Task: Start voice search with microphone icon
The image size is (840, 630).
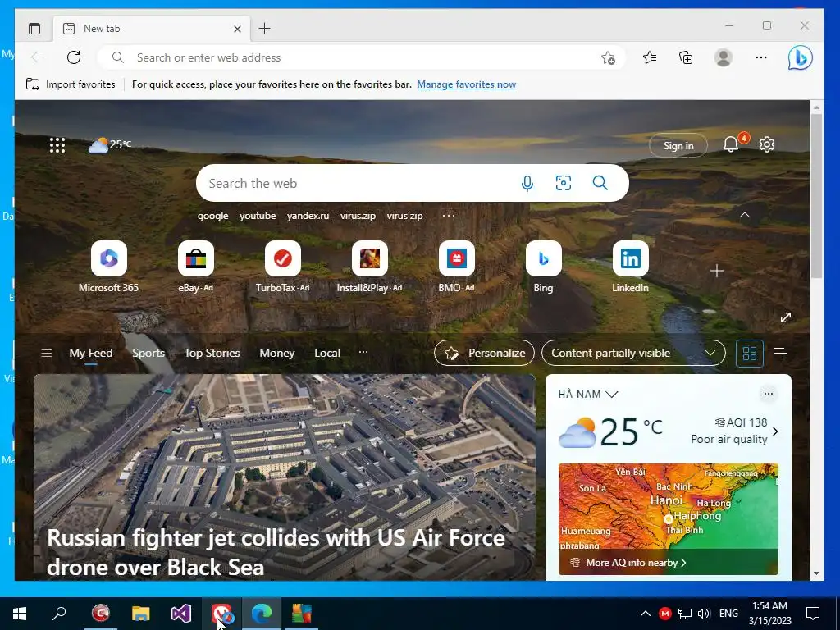Action: pos(527,183)
